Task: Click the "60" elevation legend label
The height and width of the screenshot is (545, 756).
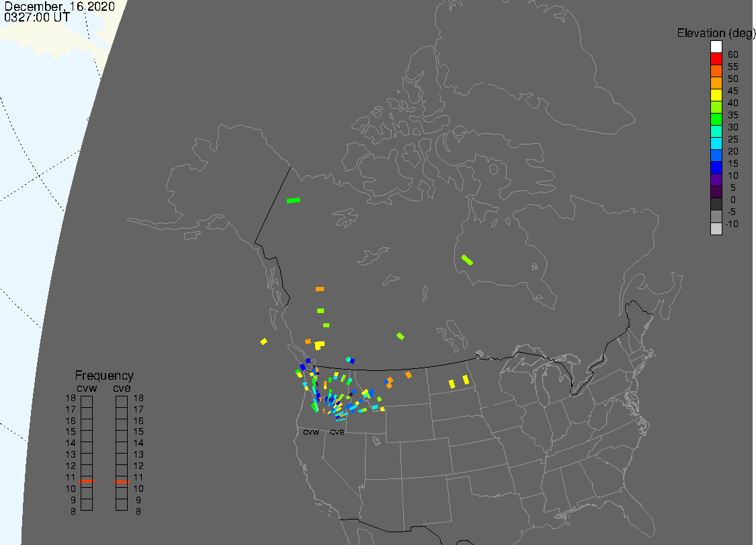Action: 733,54
